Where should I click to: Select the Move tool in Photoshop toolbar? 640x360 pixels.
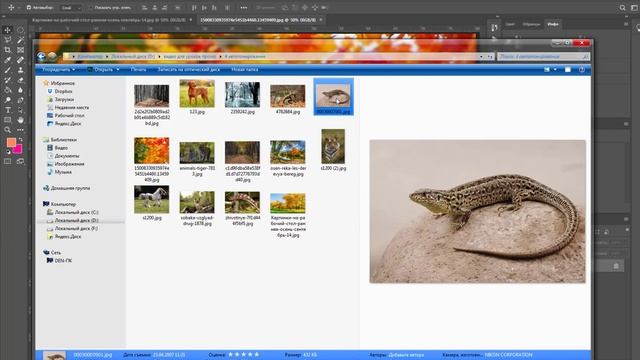click(7, 30)
